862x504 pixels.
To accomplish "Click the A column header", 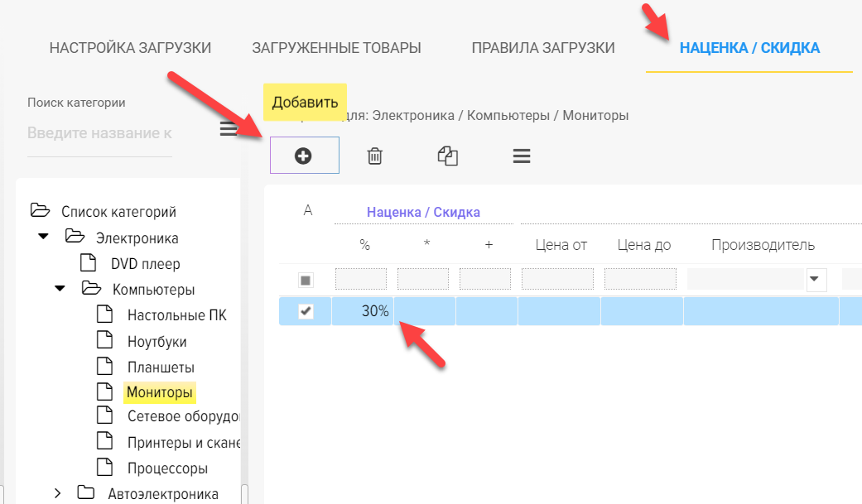I will point(308,210).
